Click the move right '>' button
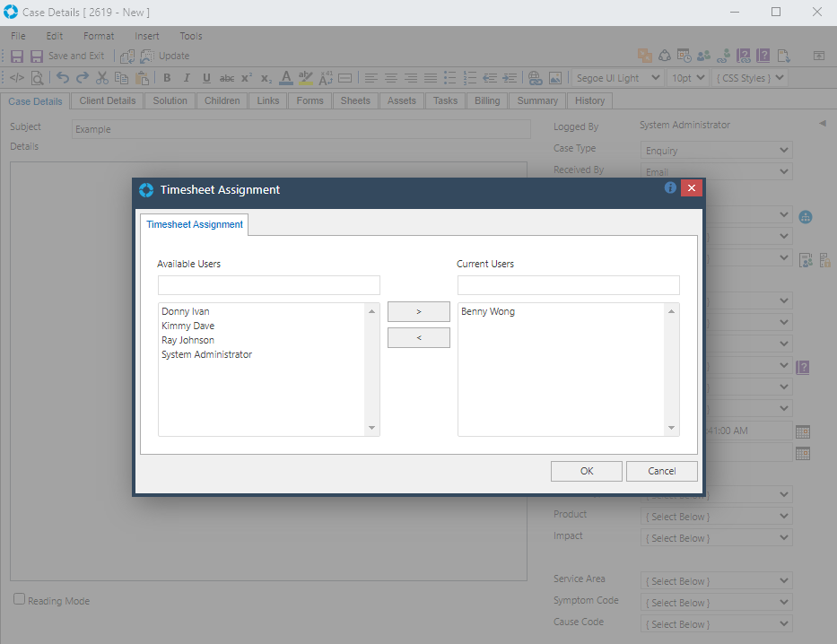837x644 pixels. 419,312
